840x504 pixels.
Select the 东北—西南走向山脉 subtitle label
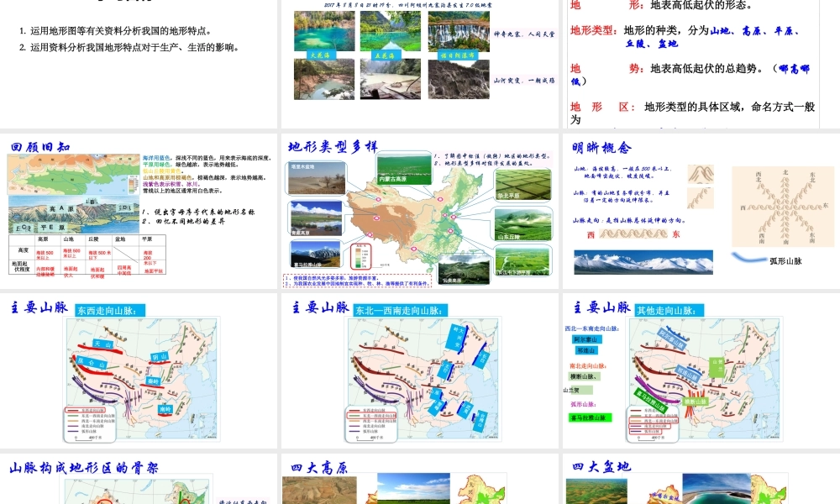pos(400,310)
